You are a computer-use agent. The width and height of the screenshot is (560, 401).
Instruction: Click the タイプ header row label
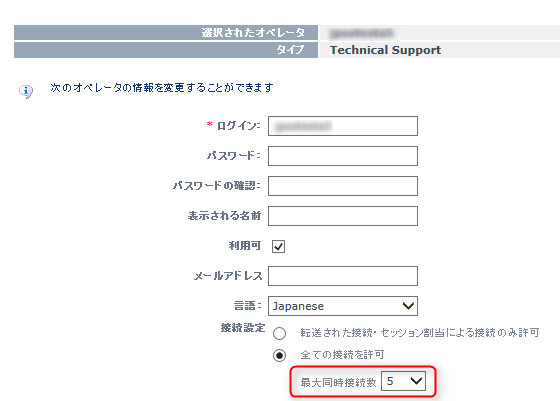290,50
